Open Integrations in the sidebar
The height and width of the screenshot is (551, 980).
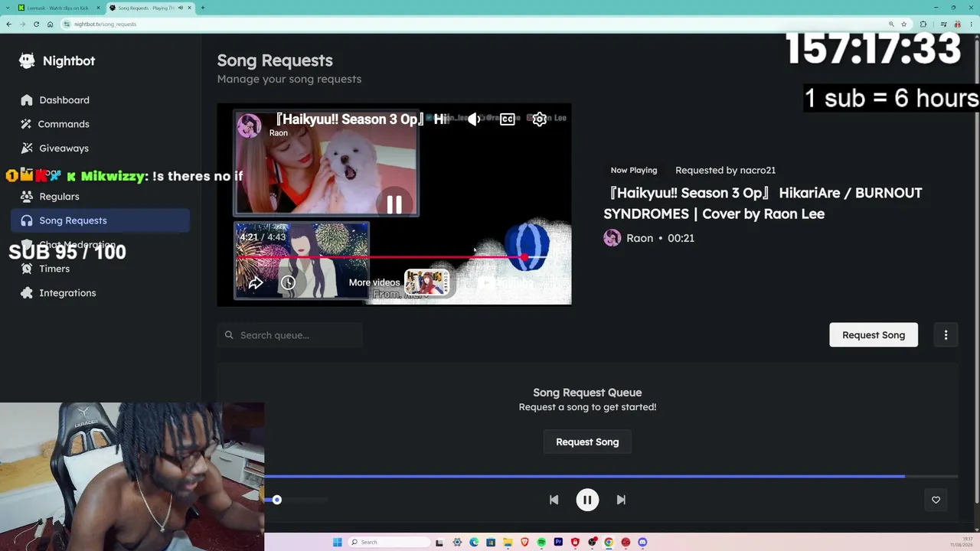coord(100,293)
